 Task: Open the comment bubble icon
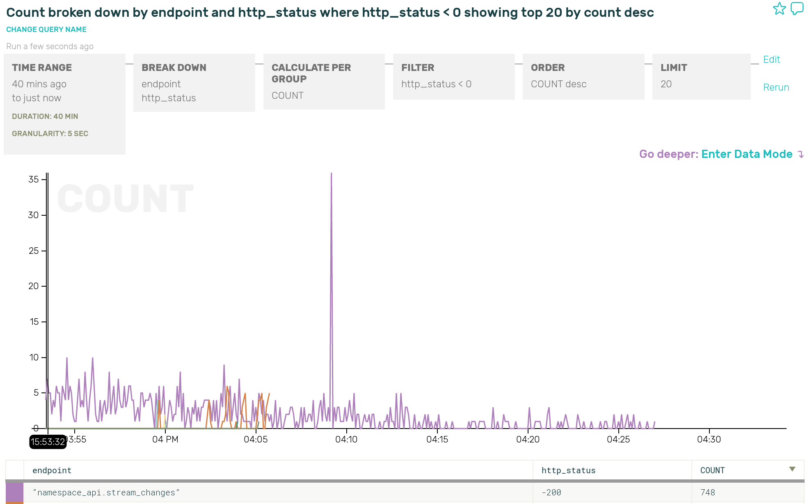797,9
